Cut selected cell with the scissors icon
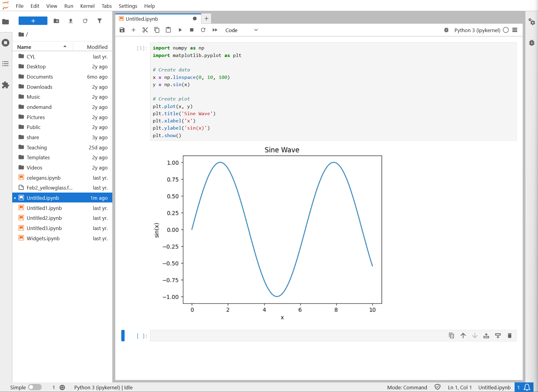Viewport: 538px width, 392px height. click(x=145, y=30)
